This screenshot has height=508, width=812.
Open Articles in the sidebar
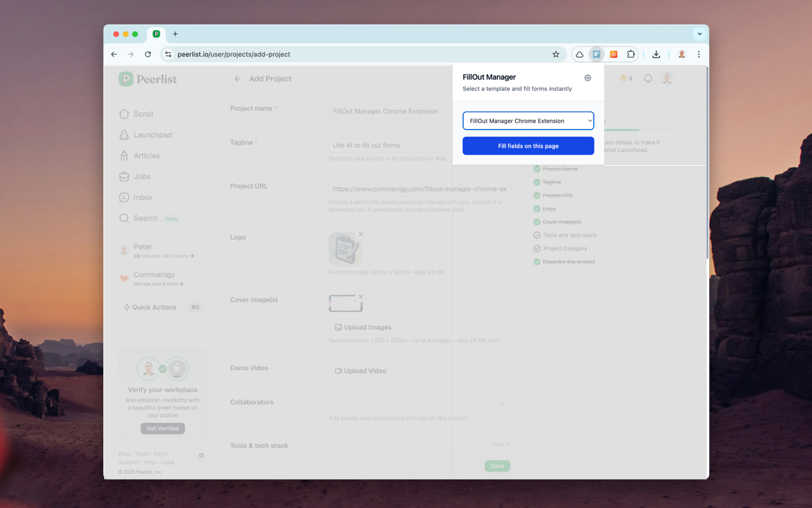pos(139,156)
